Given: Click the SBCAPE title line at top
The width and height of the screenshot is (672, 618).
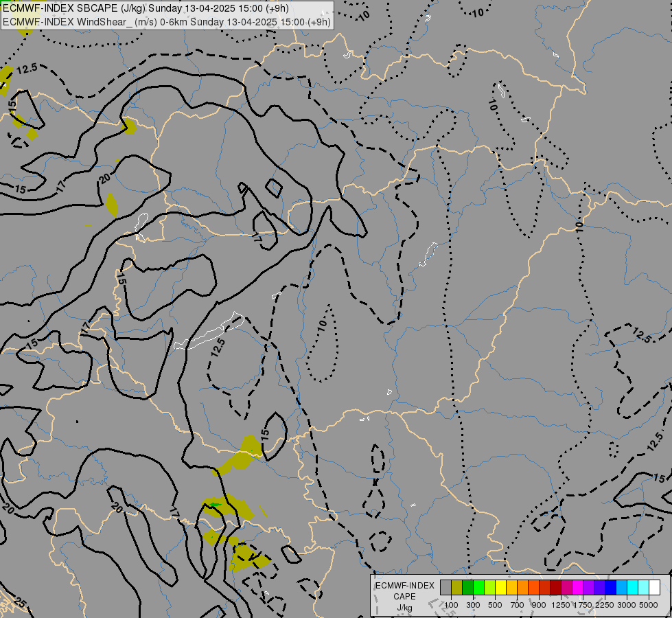Looking at the screenshot, I should pyautogui.click(x=146, y=8).
